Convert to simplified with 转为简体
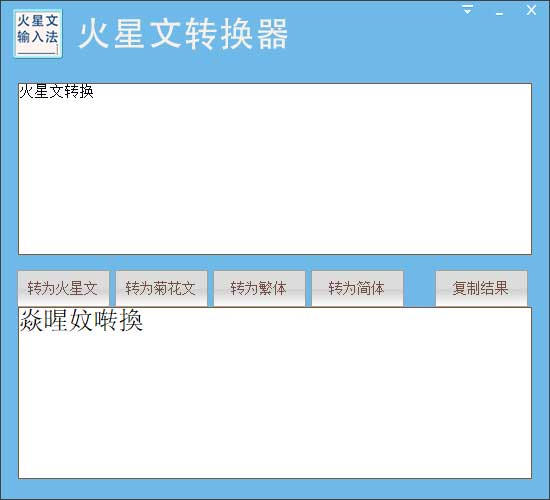Image resolution: width=550 pixels, height=500 pixels. pos(357,288)
